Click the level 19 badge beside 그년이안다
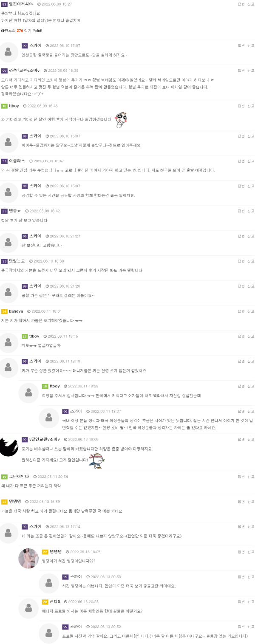 4,477
